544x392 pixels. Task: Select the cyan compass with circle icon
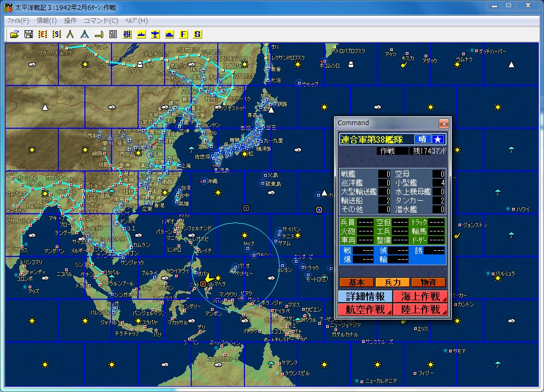pos(84,34)
